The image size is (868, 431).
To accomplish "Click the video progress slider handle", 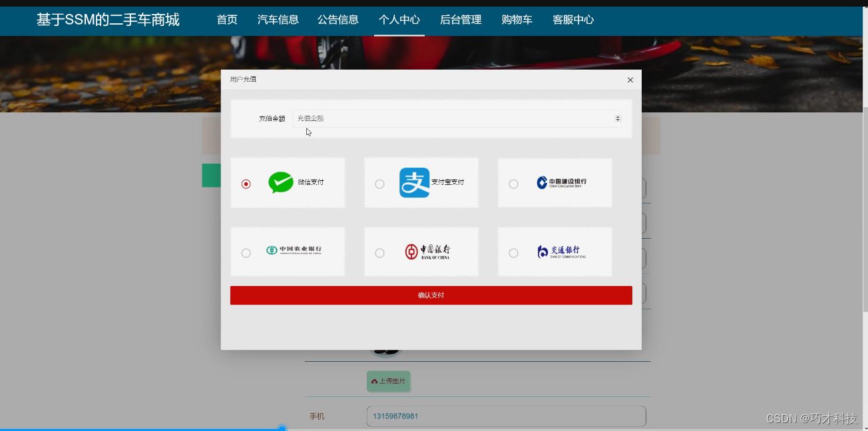I will tap(282, 429).
